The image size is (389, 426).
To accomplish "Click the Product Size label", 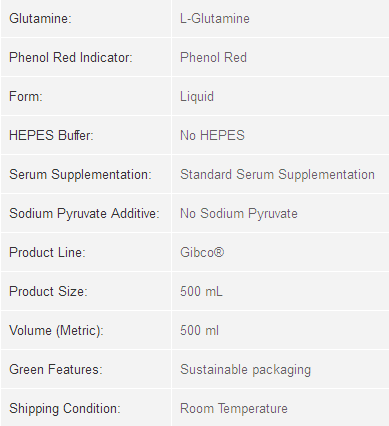I will (x=48, y=291).
